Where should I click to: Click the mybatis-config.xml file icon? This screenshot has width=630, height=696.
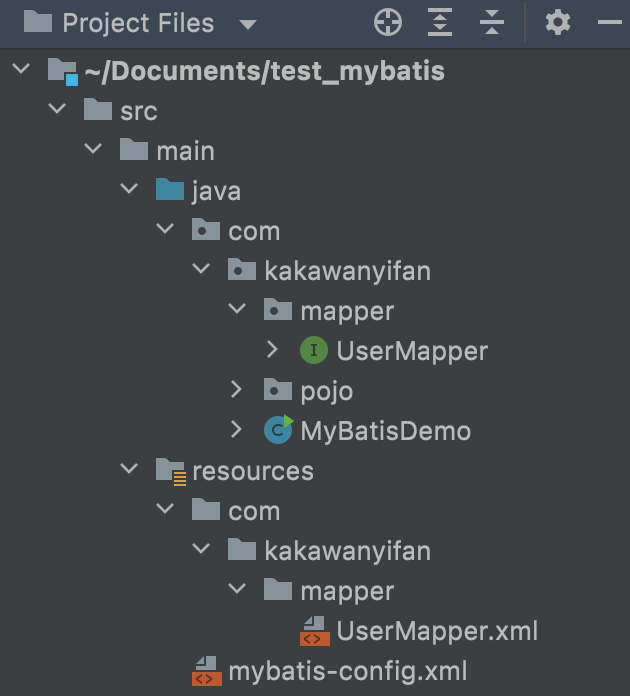tap(206, 670)
